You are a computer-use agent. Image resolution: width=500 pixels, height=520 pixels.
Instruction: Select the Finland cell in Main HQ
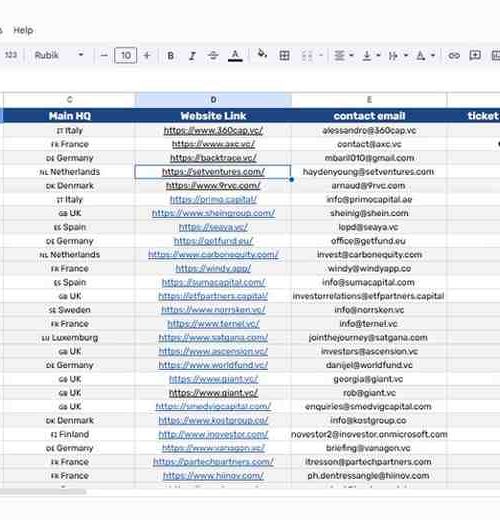(x=69, y=434)
